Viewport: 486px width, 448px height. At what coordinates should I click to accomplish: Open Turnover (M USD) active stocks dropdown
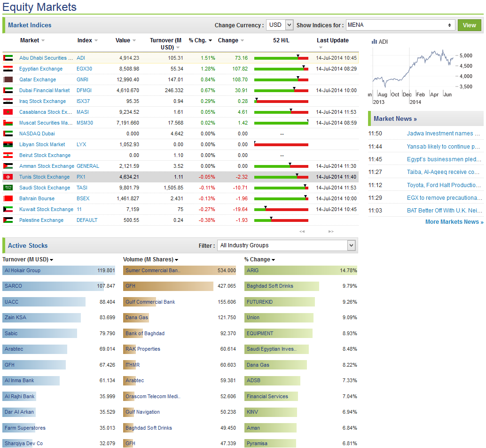pyautogui.click(x=28, y=259)
